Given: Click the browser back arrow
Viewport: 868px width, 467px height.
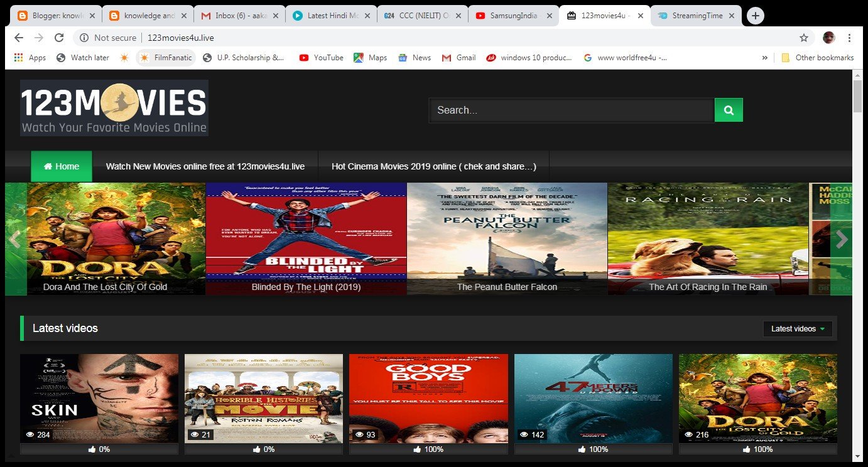Looking at the screenshot, I should click(x=19, y=38).
